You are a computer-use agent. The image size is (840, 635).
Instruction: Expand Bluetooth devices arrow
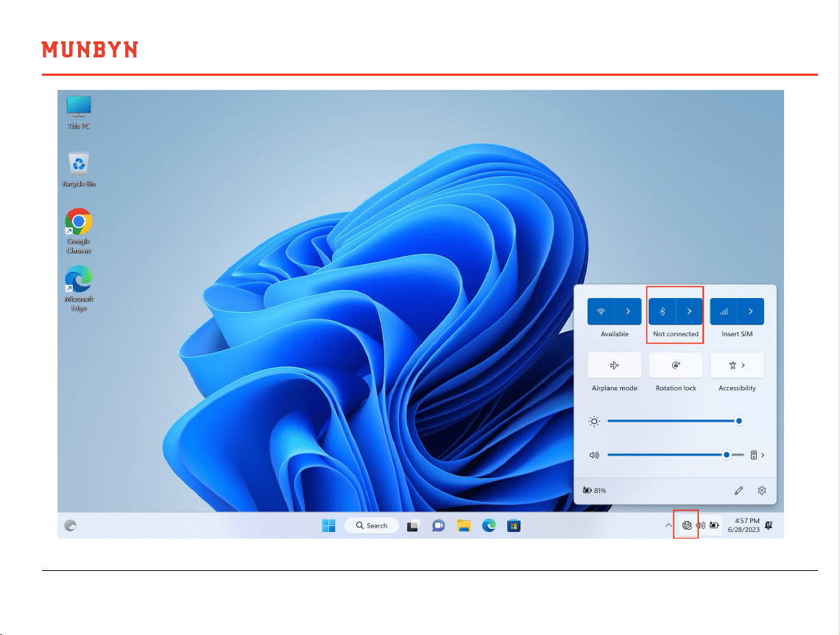click(x=689, y=311)
